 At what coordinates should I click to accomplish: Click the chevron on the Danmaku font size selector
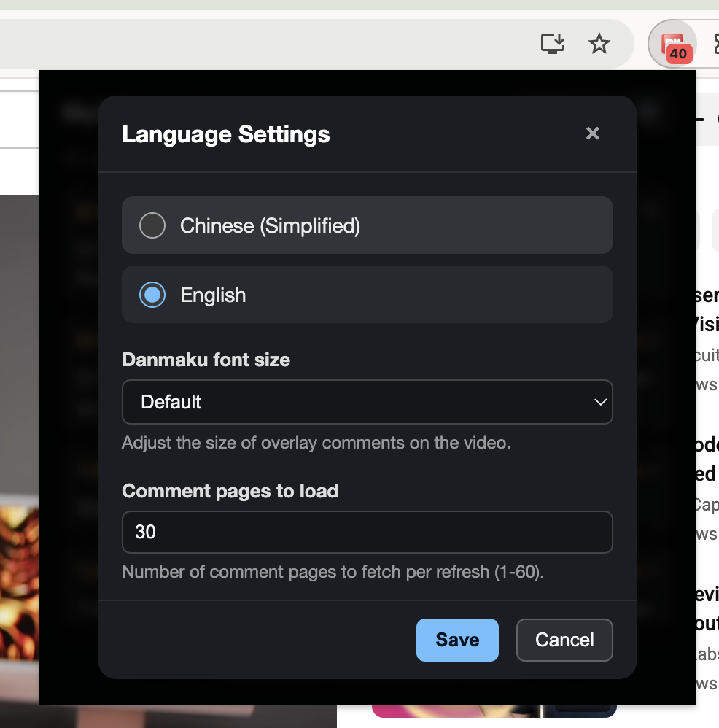click(x=600, y=402)
